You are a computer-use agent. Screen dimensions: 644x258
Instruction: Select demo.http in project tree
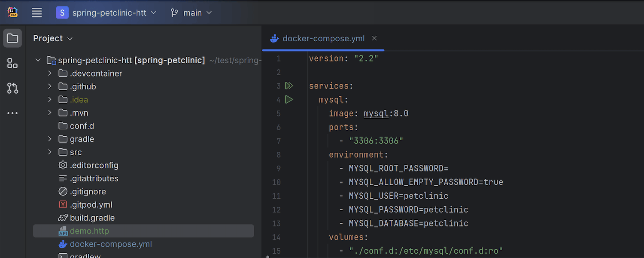[89, 231]
